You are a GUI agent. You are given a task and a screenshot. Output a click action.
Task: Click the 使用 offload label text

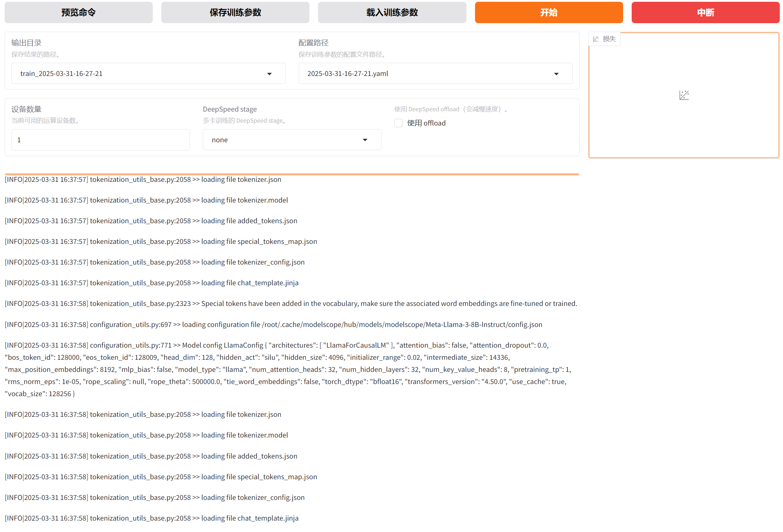[x=426, y=123]
